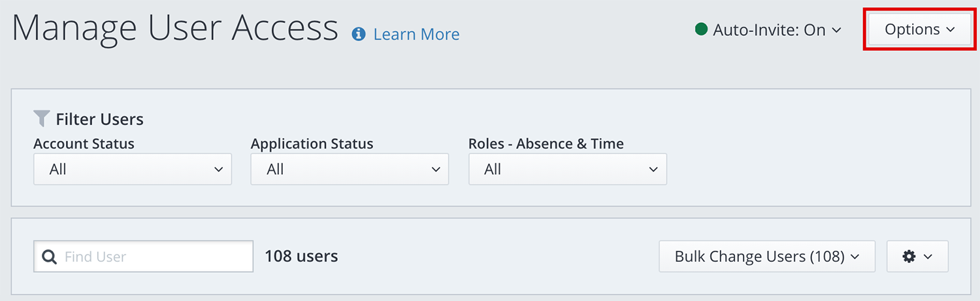This screenshot has height=301, width=980.
Task: Click the magnifier search icon
Action: (49, 257)
